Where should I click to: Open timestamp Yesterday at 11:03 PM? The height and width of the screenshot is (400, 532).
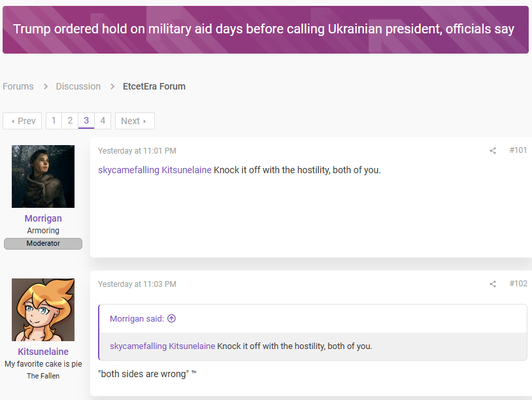click(x=137, y=284)
